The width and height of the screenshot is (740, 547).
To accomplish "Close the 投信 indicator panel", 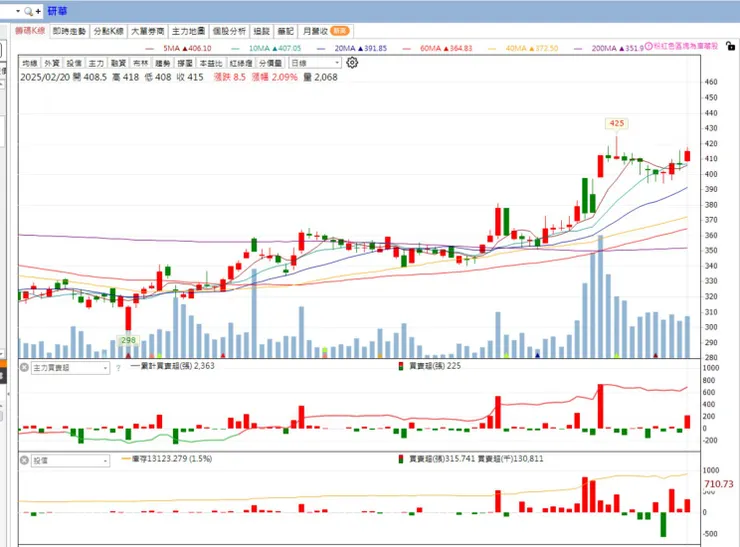I will (x=24, y=460).
